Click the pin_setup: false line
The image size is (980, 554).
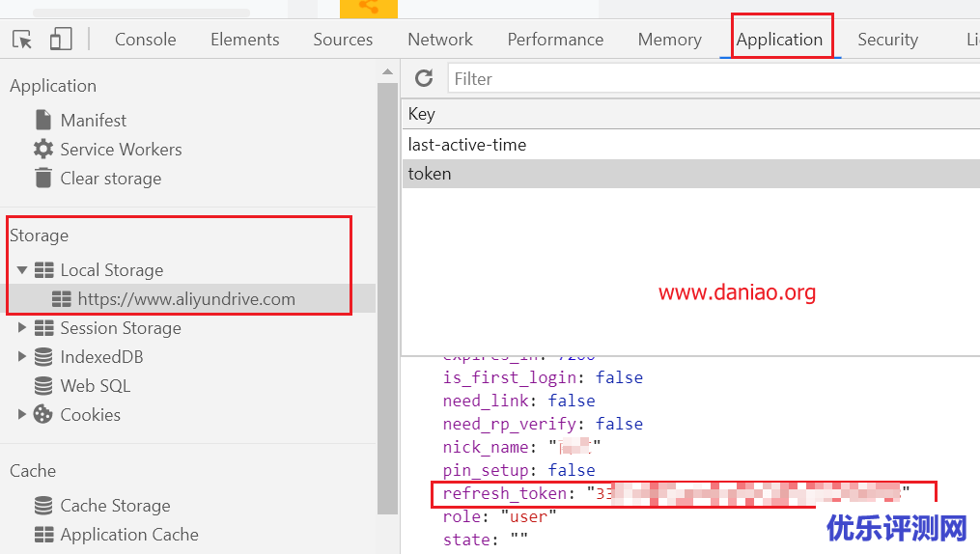coord(518,470)
